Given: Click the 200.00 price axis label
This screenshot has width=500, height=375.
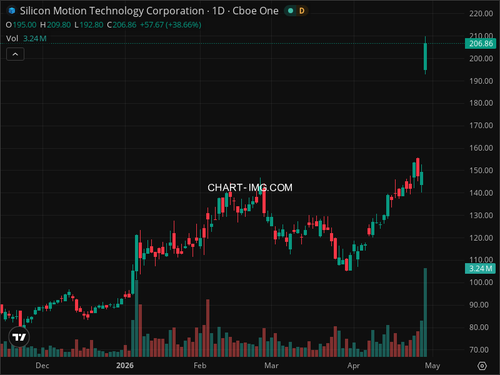Looking at the screenshot, I should tap(481, 59).
